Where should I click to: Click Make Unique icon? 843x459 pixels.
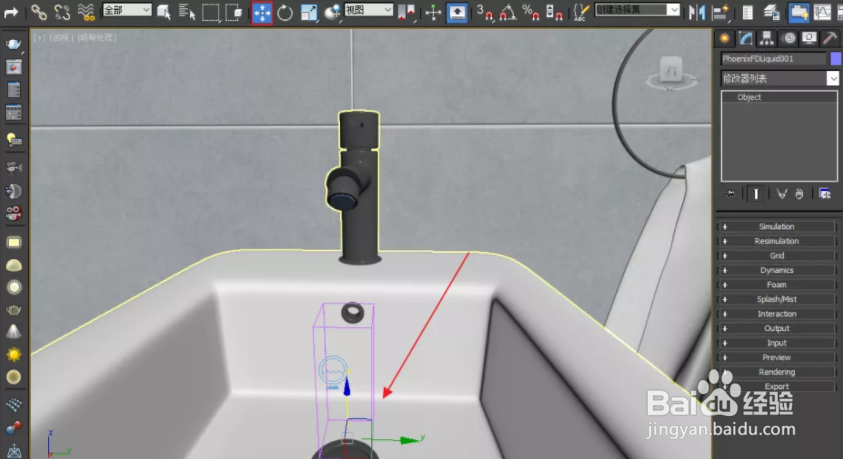781,193
